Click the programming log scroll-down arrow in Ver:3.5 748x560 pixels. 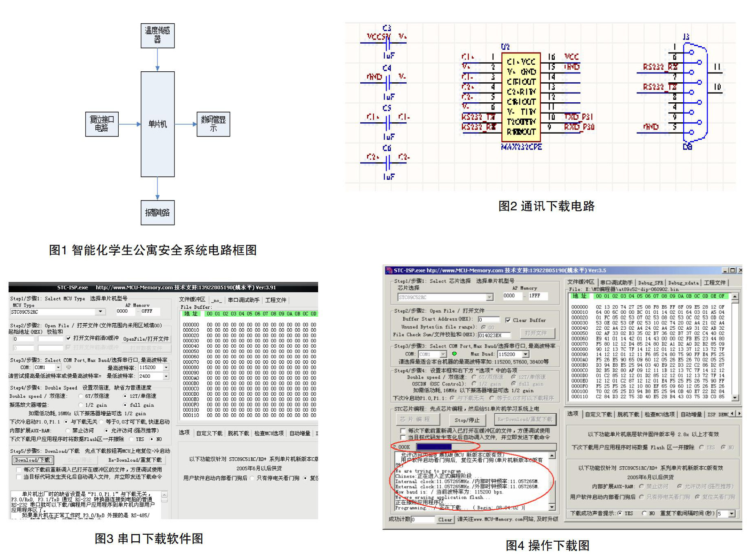tap(552, 507)
